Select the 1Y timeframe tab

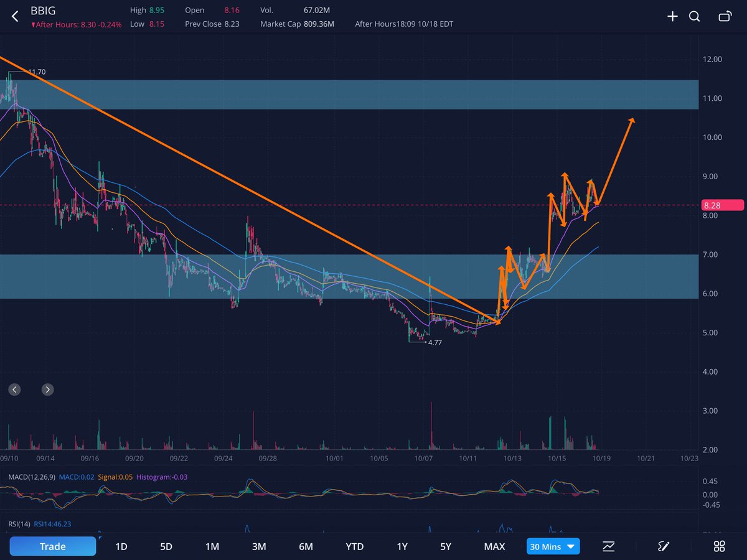402,547
